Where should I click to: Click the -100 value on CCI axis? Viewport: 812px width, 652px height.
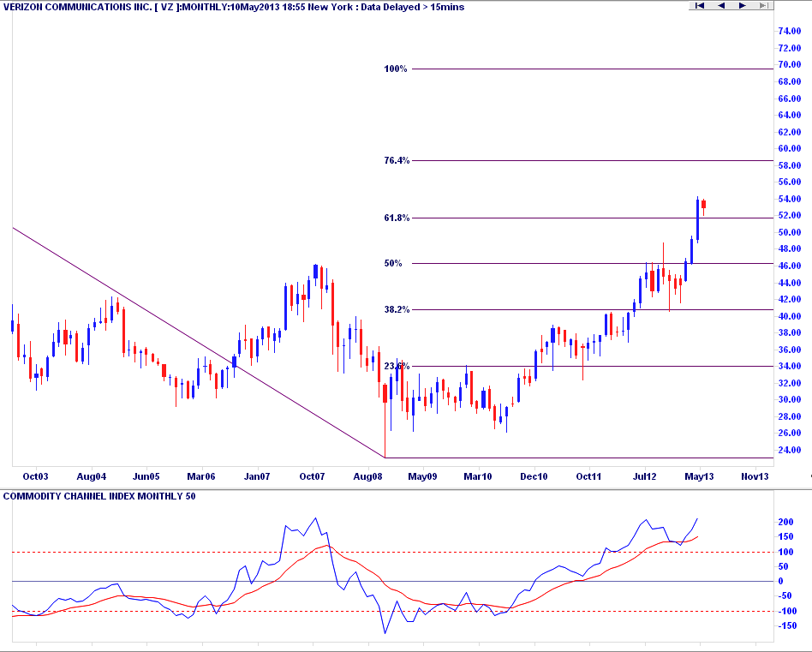point(787,611)
